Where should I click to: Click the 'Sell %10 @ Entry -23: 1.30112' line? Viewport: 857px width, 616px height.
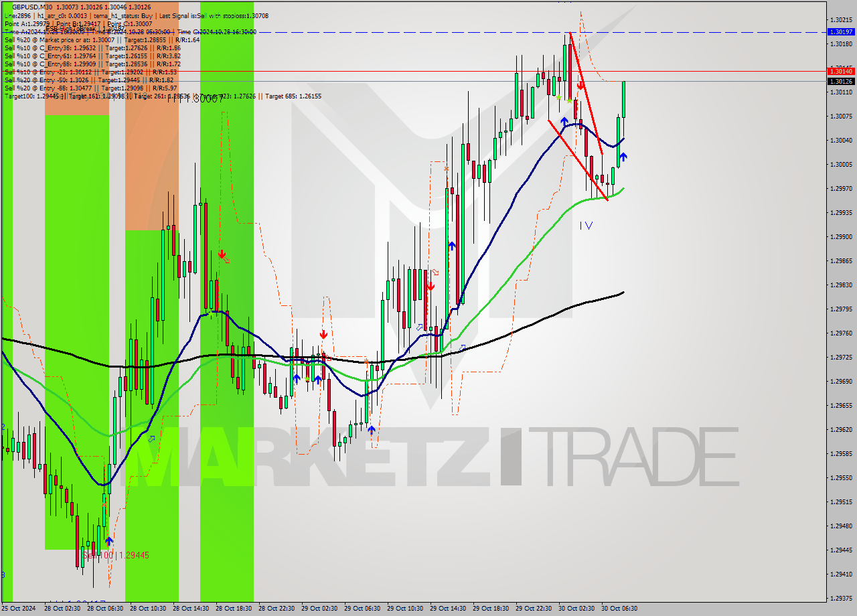coord(90,72)
